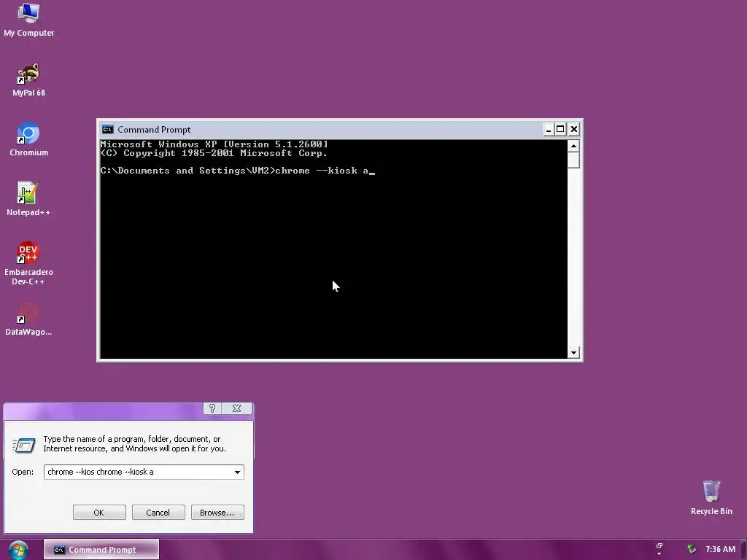
Task: Click the green tray notification icon
Action: (x=692, y=549)
